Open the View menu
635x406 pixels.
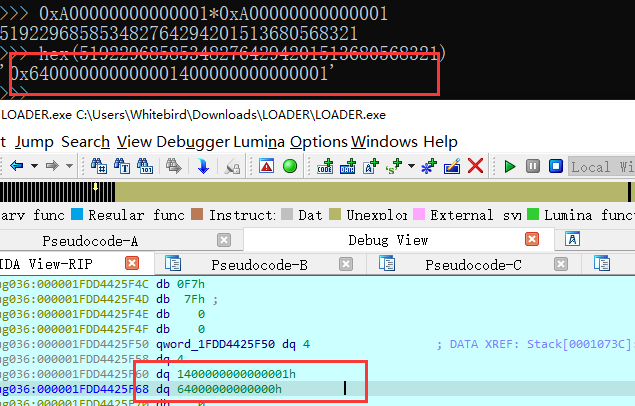pyautogui.click(x=134, y=142)
